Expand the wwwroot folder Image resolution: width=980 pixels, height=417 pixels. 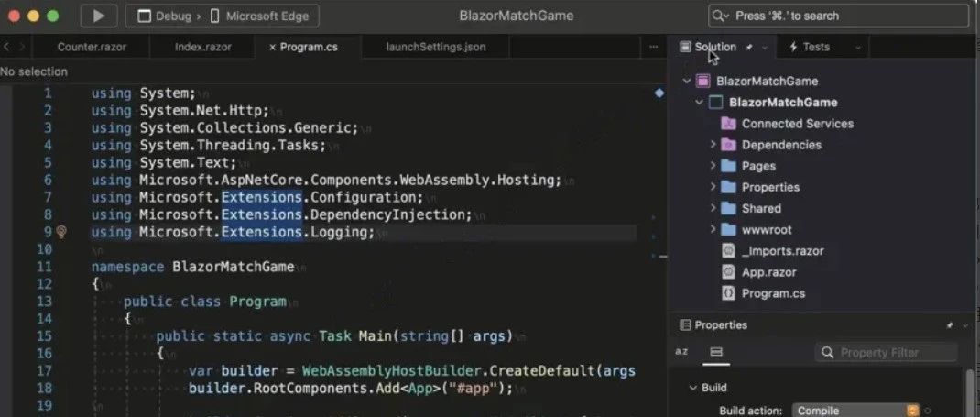(713, 229)
